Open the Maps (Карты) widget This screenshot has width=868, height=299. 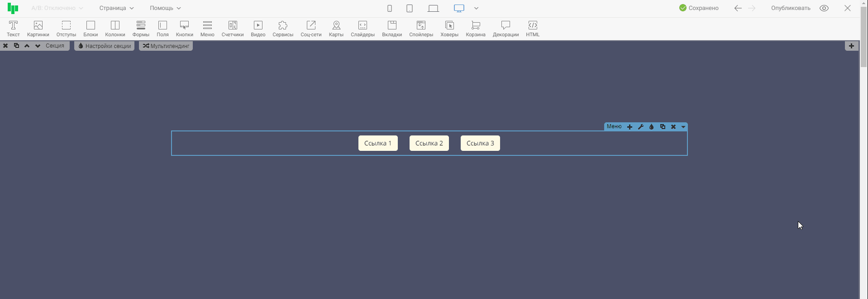tap(336, 29)
